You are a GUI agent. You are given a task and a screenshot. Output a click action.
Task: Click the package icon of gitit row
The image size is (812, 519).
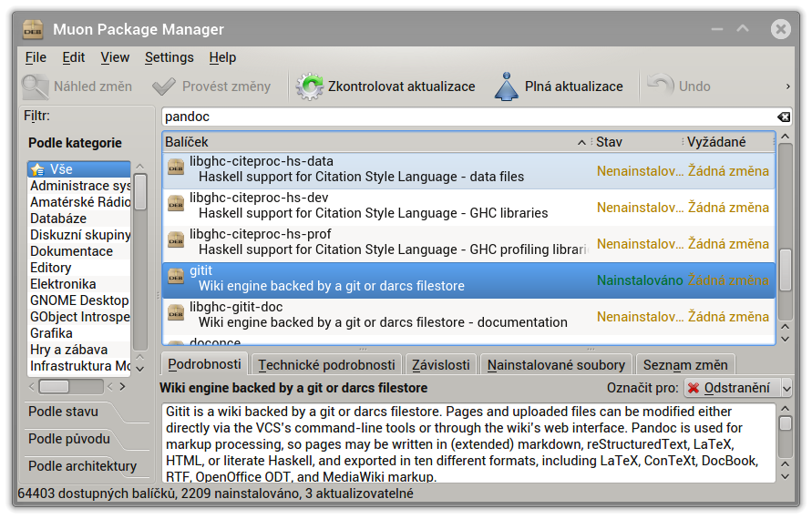tap(176, 276)
